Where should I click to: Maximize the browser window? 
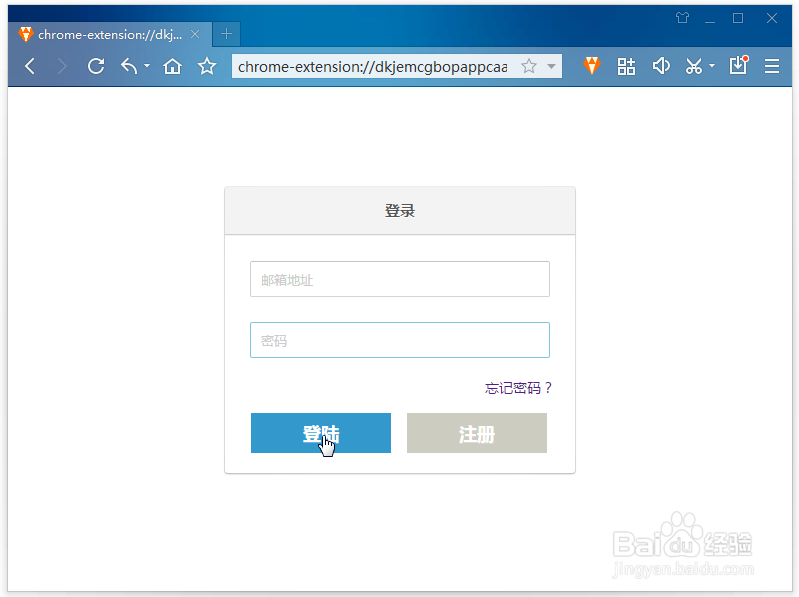[x=738, y=18]
